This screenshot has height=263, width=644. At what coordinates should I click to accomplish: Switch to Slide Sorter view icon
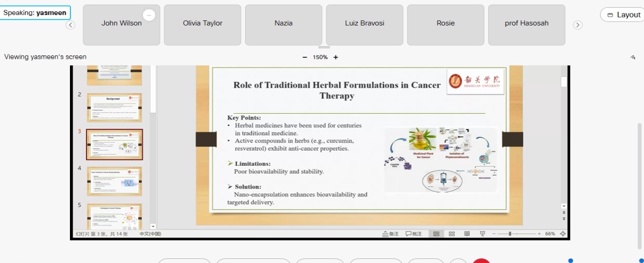(451, 234)
